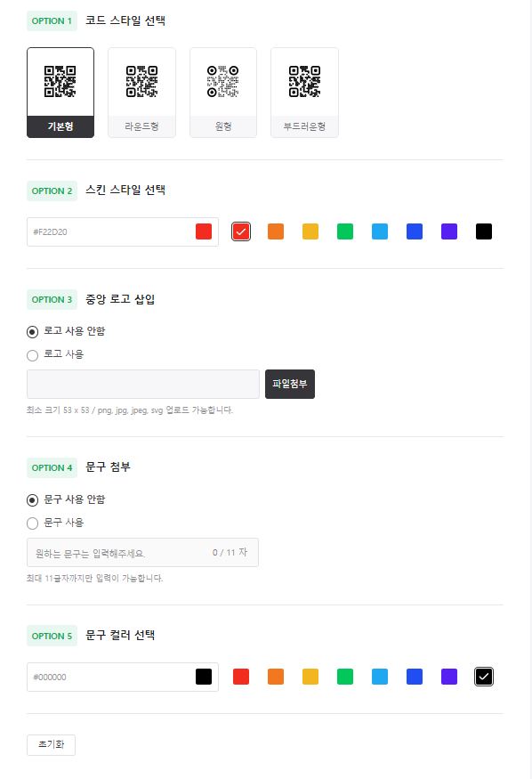Select the 라운드형 QR code style
Screen dimensions: 532x779
coord(141,90)
